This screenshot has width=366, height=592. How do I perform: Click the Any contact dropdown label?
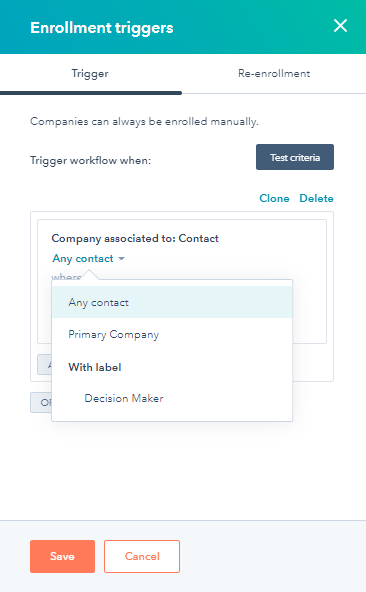[x=83, y=259]
